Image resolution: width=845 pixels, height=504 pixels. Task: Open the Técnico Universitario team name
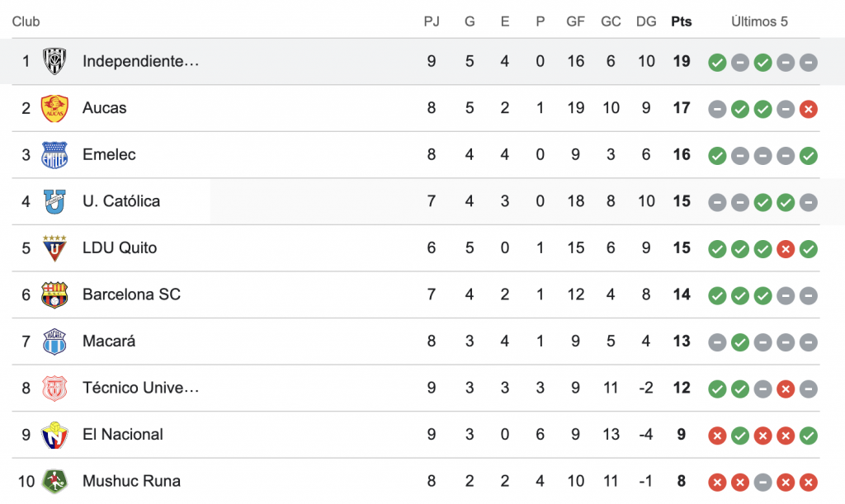pos(140,388)
